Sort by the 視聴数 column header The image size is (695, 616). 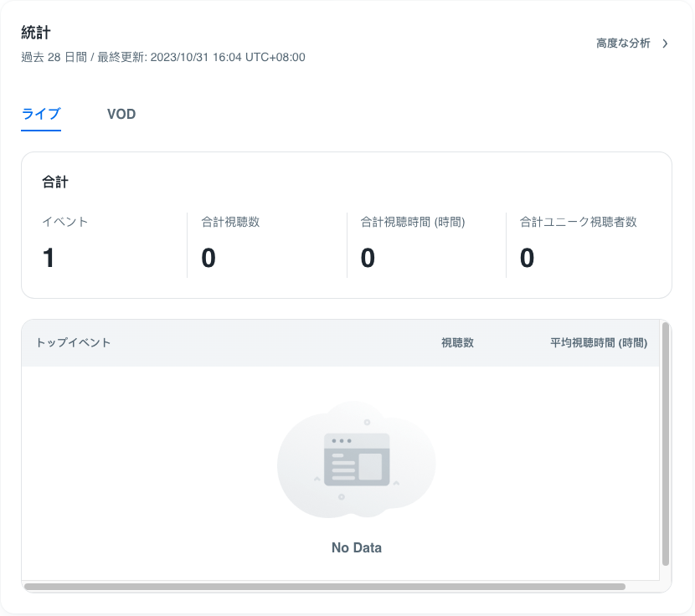pos(457,343)
